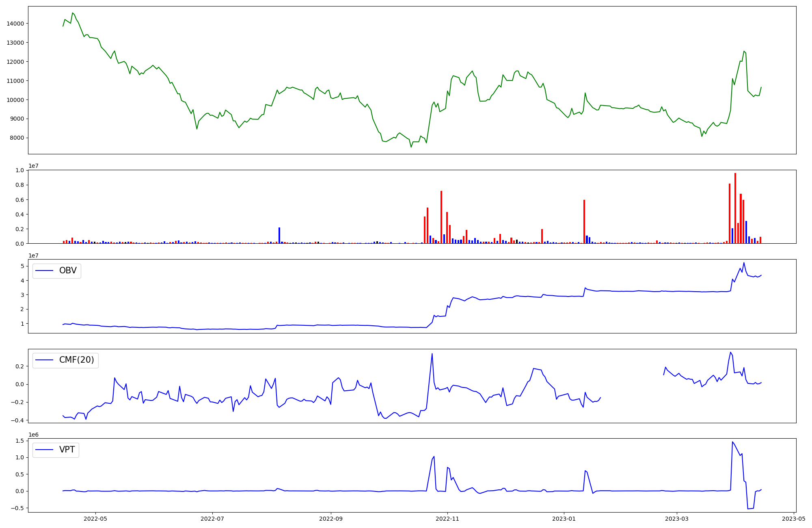Select the 2022-05 date tick label
The height and width of the screenshot is (528, 812).
click(95, 519)
